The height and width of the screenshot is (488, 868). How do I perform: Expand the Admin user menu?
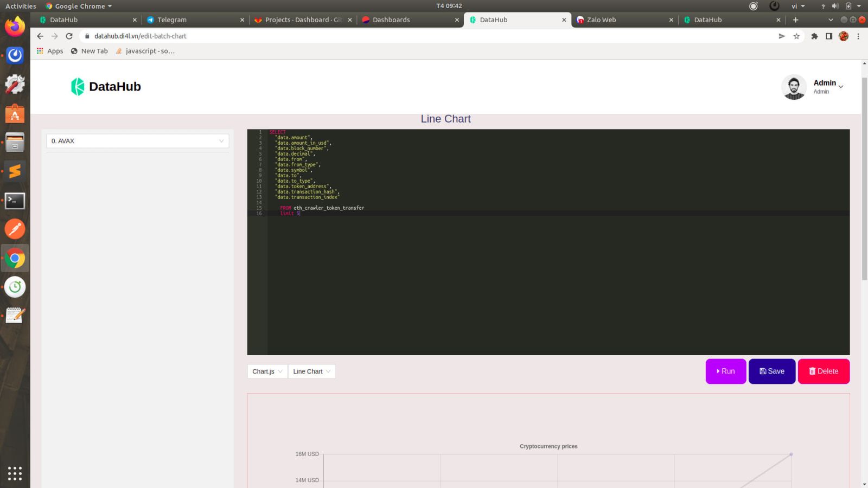point(828,86)
